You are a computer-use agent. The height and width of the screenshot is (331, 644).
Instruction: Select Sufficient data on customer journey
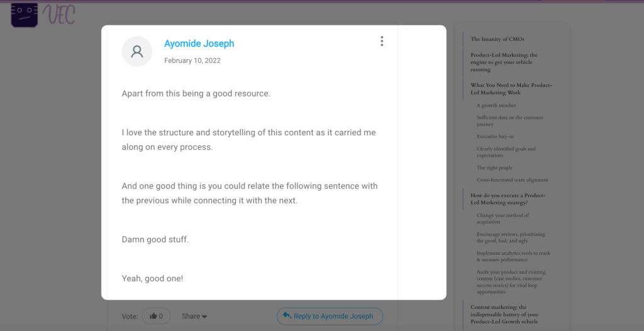[x=509, y=121]
